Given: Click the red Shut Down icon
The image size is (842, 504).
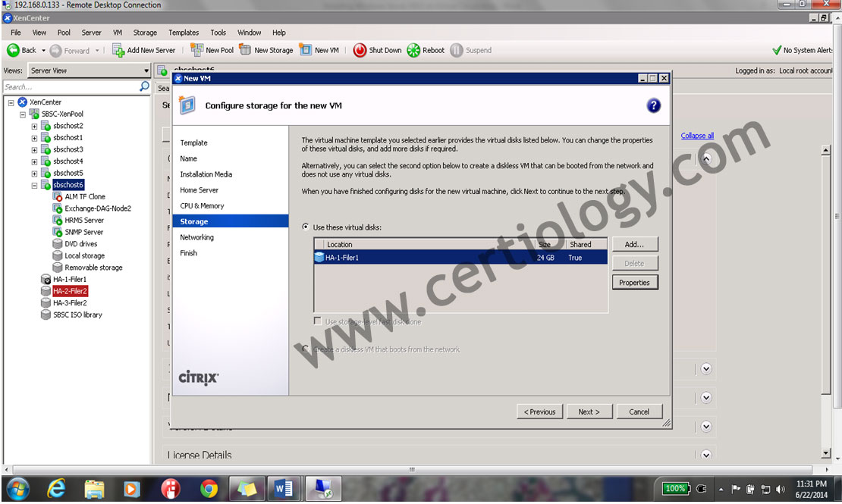Looking at the screenshot, I should [360, 50].
